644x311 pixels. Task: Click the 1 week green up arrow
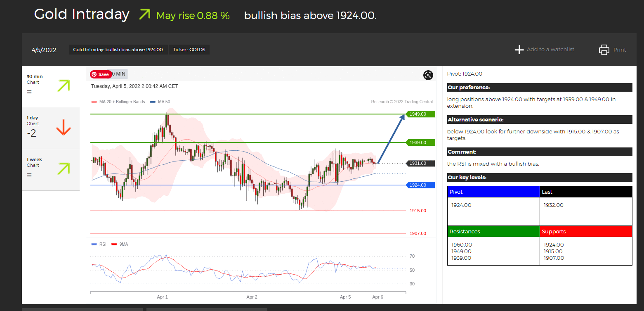64,169
